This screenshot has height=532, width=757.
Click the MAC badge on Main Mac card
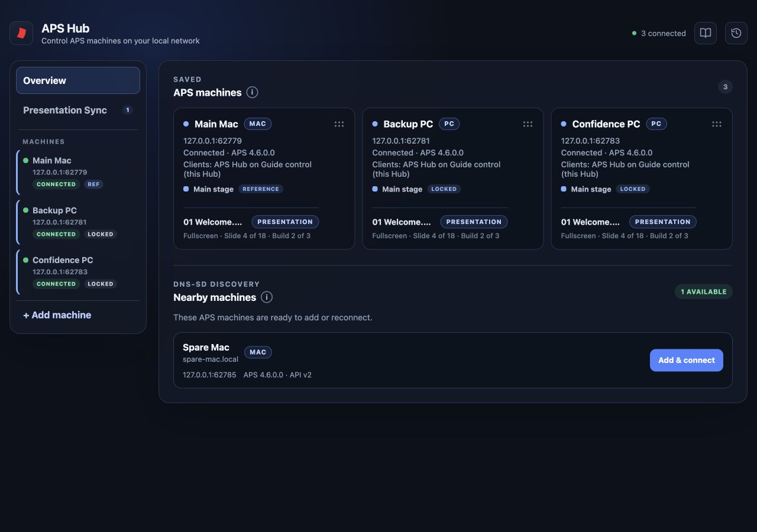tap(258, 124)
